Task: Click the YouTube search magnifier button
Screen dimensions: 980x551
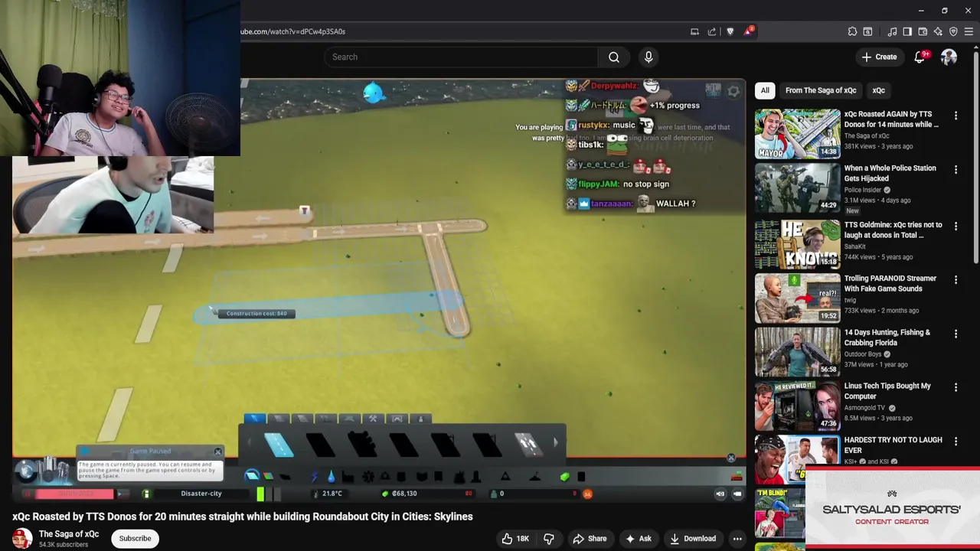Action: (613, 57)
